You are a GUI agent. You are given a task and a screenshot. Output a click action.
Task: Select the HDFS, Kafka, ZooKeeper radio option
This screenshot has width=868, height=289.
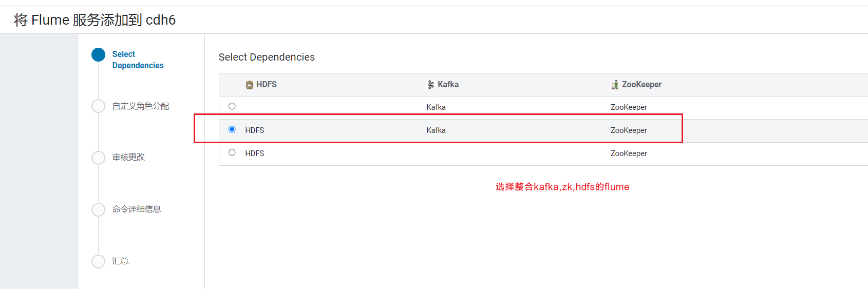(232, 129)
